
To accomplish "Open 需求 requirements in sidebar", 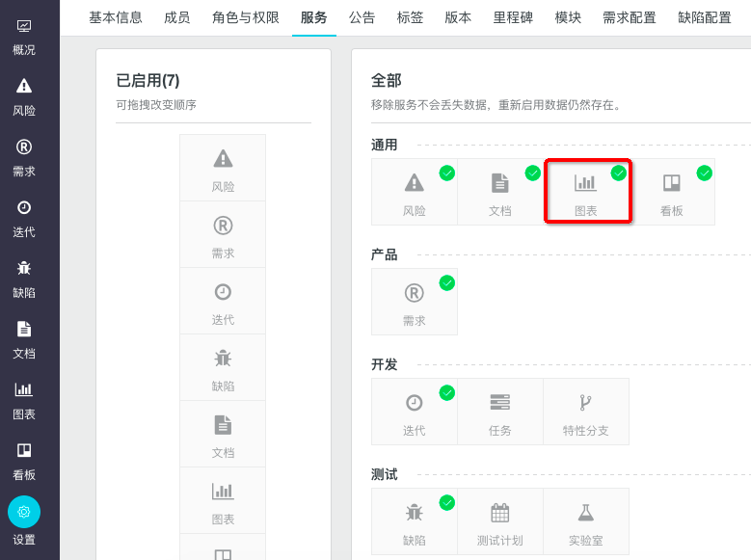I will coord(24,158).
